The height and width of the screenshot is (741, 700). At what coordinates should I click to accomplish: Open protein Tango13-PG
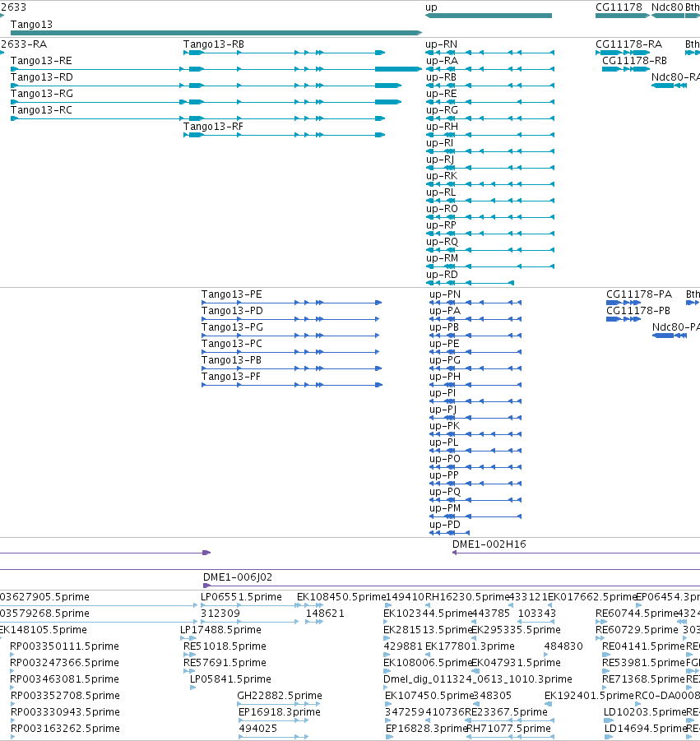[x=290, y=336]
